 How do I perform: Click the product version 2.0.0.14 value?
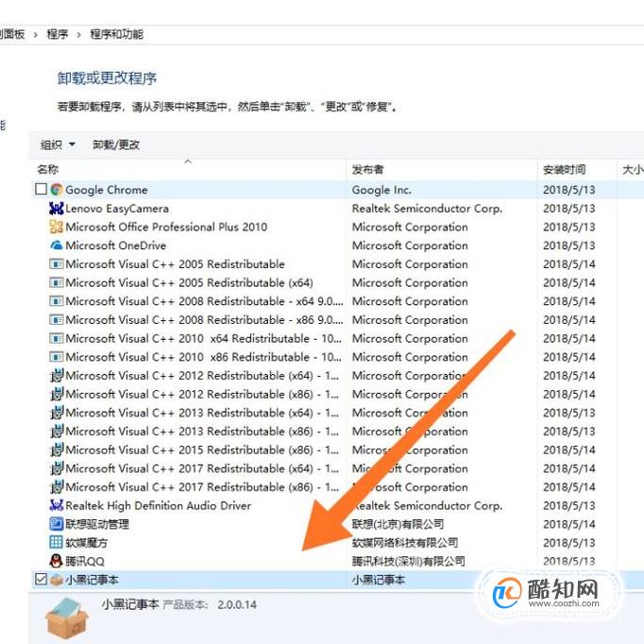237,604
